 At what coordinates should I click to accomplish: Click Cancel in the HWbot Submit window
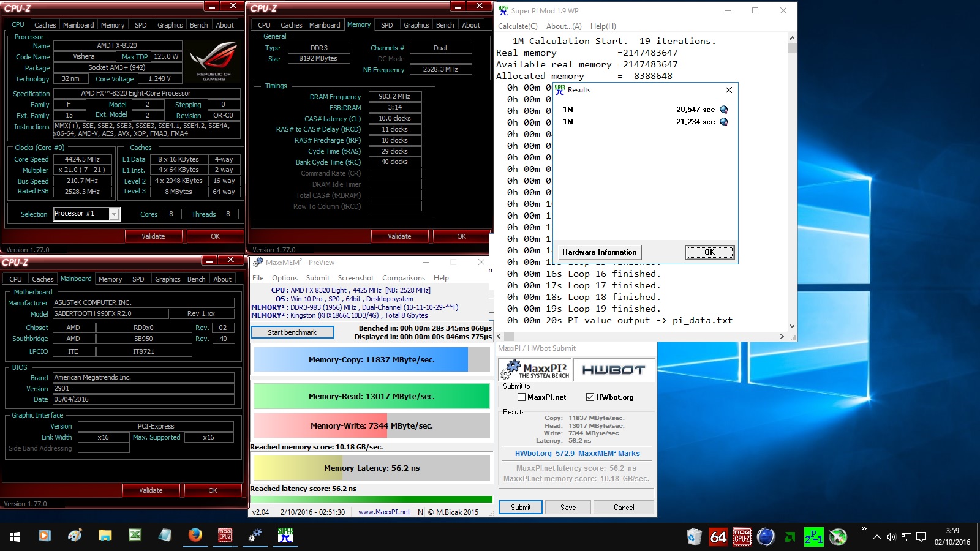[x=624, y=508]
